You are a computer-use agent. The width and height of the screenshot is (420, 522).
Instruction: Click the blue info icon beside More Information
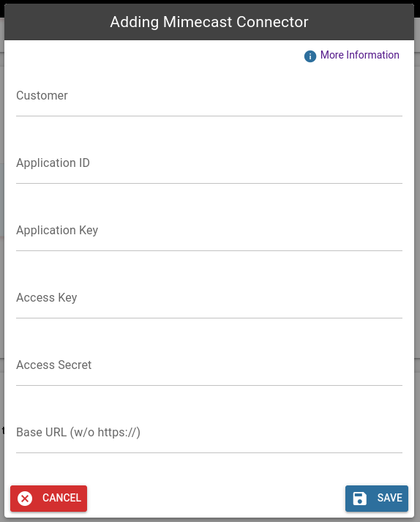coord(310,56)
